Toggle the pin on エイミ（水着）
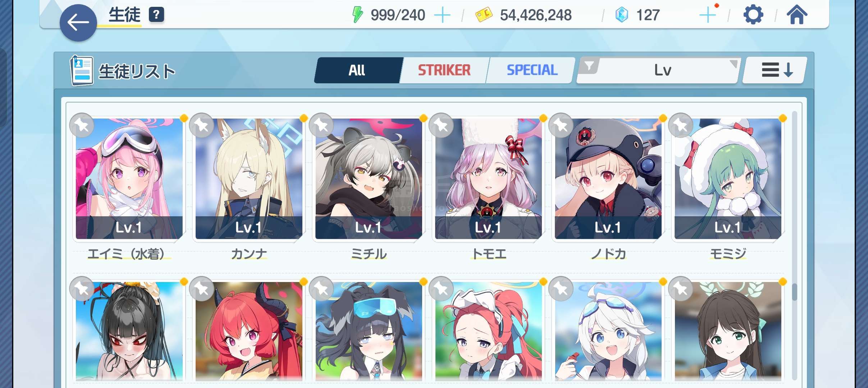This screenshot has width=868, height=388. [82, 125]
